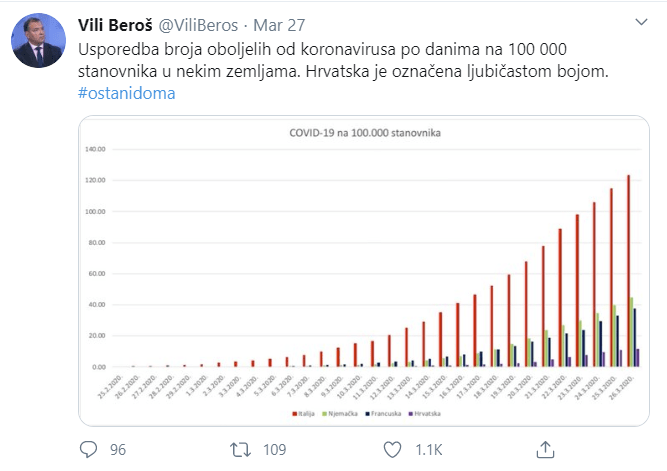
Task: Click the retweet arrows icon
Action: [x=240, y=450]
